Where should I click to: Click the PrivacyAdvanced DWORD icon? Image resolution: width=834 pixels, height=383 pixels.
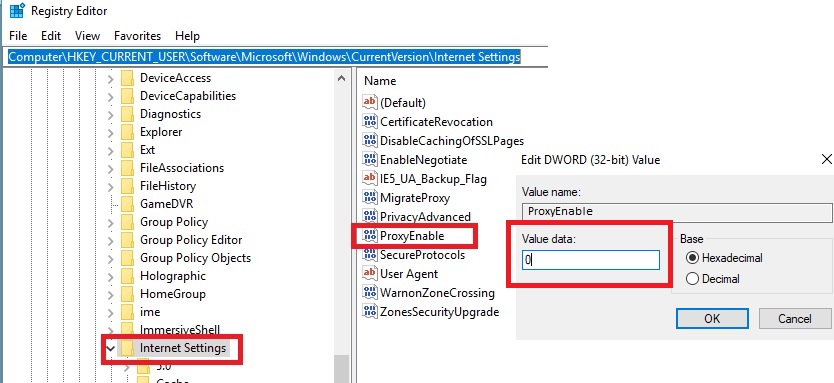(x=370, y=216)
